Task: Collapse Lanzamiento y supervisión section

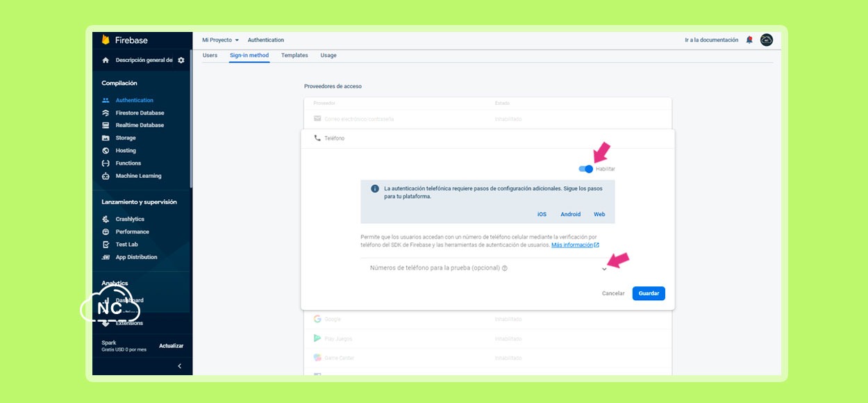Action: point(139,202)
